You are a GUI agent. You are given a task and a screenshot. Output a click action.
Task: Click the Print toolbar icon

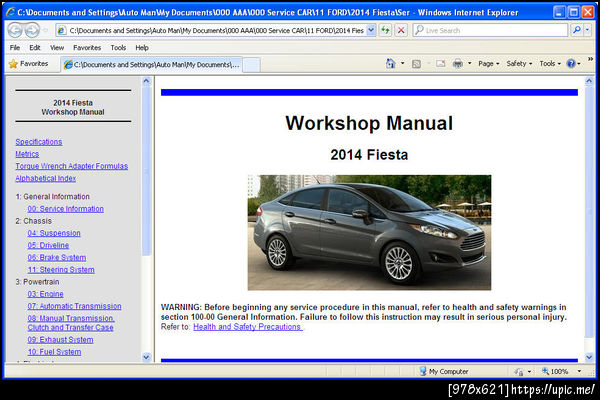457,63
